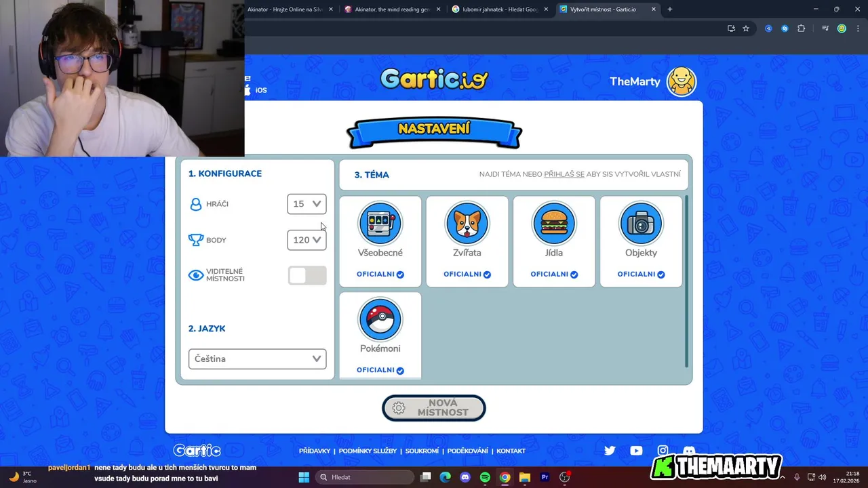This screenshot has height=488, width=868.
Task: Click the Hledat taskbar search field
Action: pyautogui.click(x=366, y=477)
